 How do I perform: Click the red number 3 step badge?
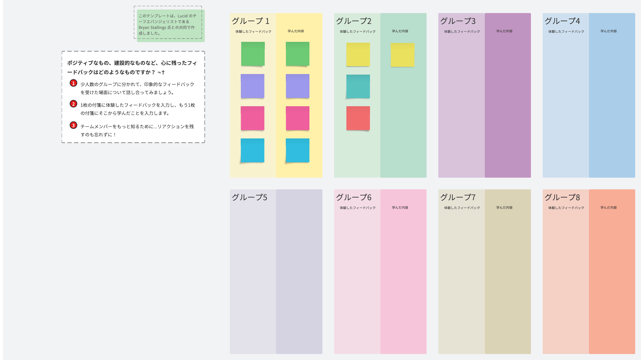click(x=73, y=125)
